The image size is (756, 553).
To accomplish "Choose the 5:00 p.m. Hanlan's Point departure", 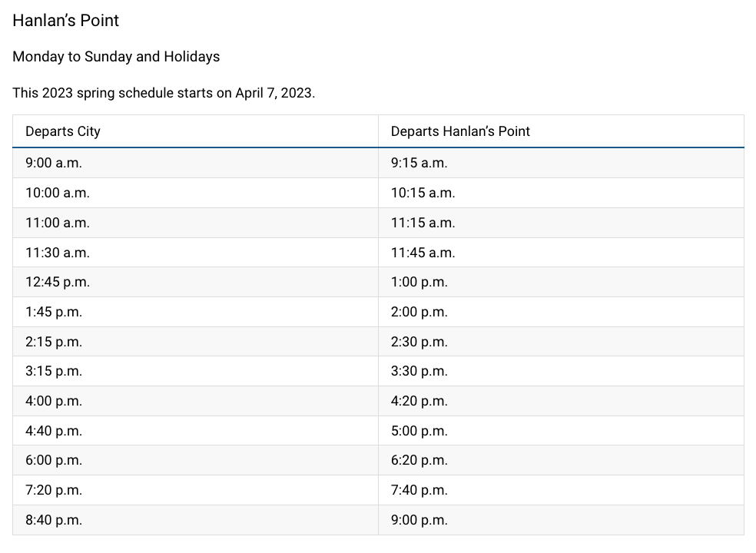I will coord(419,431).
